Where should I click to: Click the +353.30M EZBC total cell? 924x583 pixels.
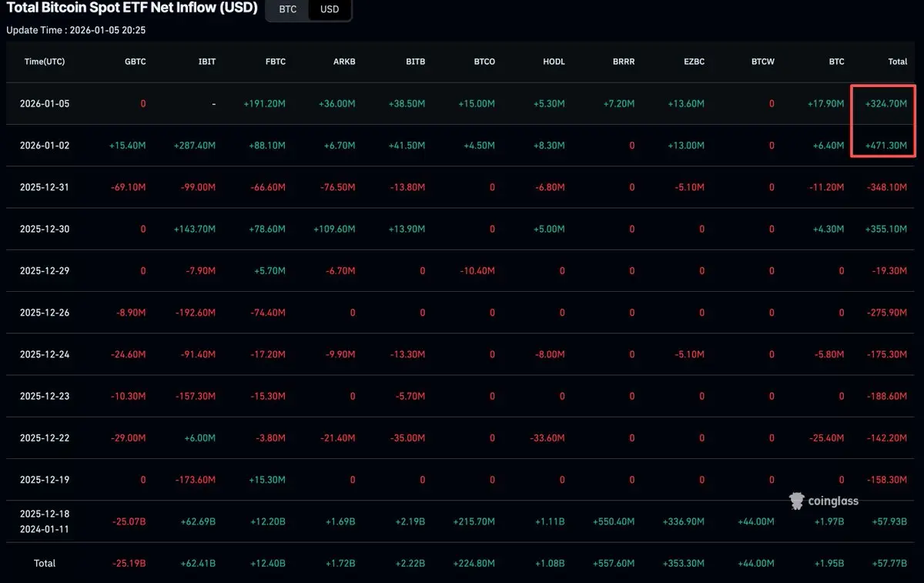683,563
